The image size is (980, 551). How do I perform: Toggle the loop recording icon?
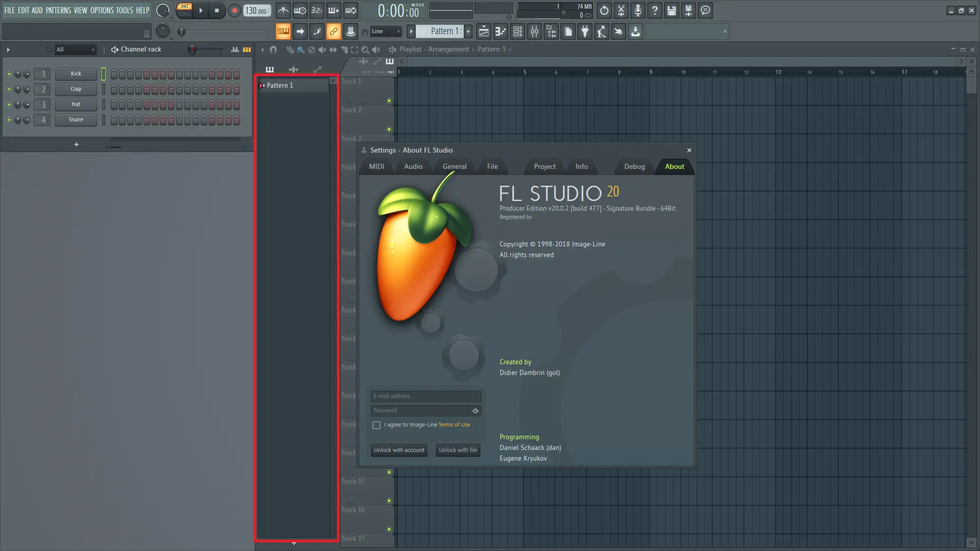pyautogui.click(x=351, y=10)
